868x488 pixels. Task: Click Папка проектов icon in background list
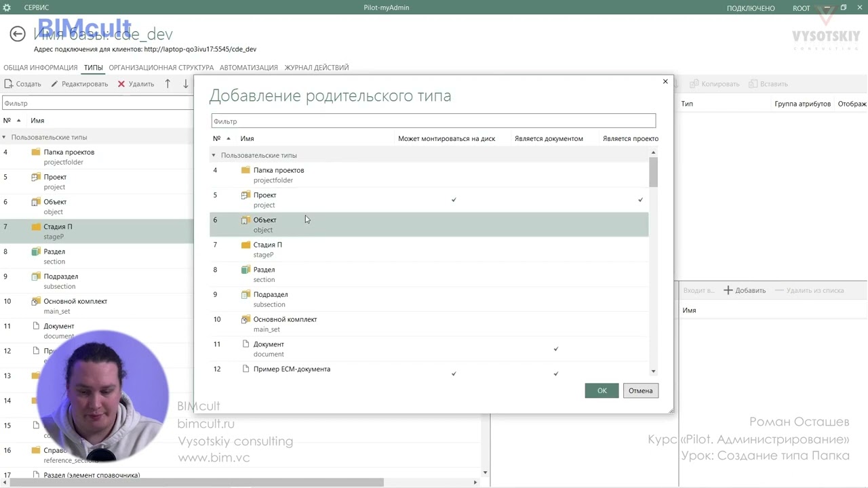pyautogui.click(x=36, y=152)
